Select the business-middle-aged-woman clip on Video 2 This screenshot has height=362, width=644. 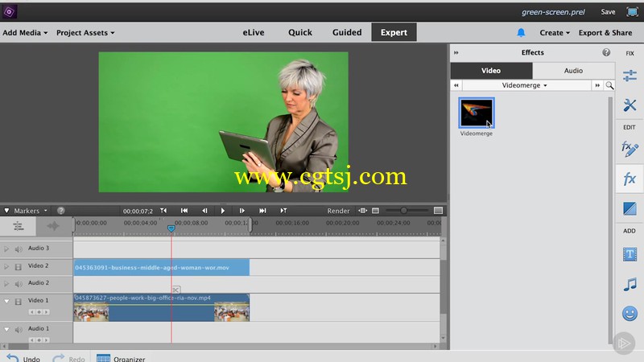click(x=162, y=268)
